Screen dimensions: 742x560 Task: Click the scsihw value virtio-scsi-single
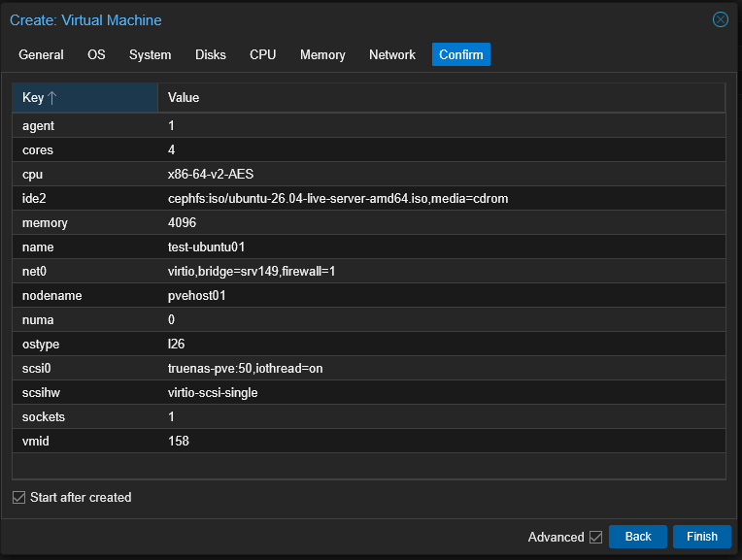(x=213, y=392)
